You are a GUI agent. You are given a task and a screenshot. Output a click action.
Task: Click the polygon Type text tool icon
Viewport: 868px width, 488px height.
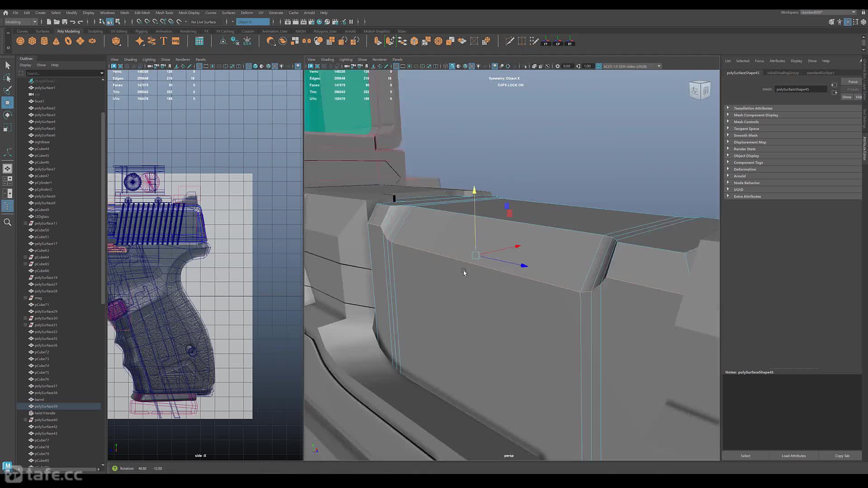164,41
